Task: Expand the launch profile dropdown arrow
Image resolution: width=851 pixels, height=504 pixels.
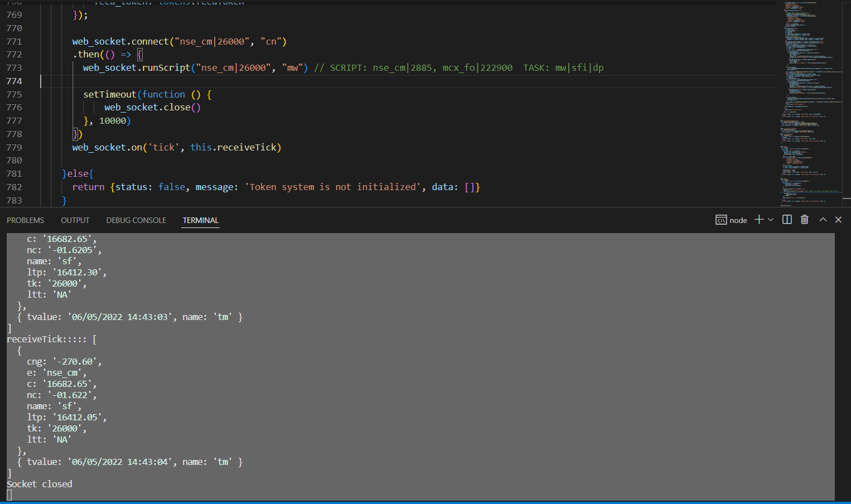Action: (x=771, y=220)
